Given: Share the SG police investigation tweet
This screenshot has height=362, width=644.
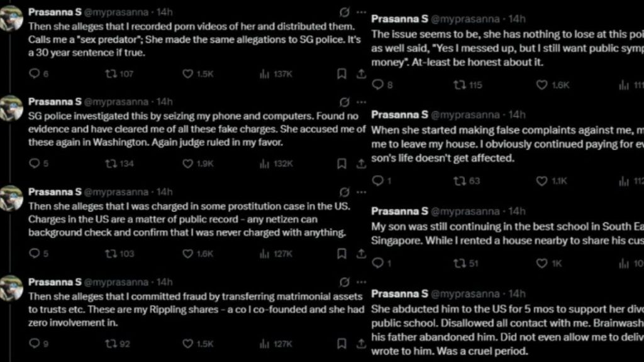Looking at the screenshot, I should point(361,164).
